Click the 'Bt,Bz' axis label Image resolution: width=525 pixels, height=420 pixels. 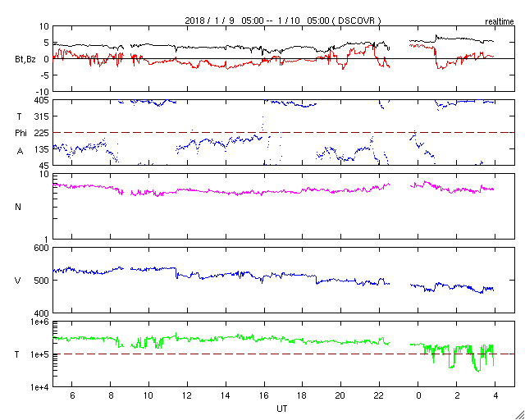25,60
